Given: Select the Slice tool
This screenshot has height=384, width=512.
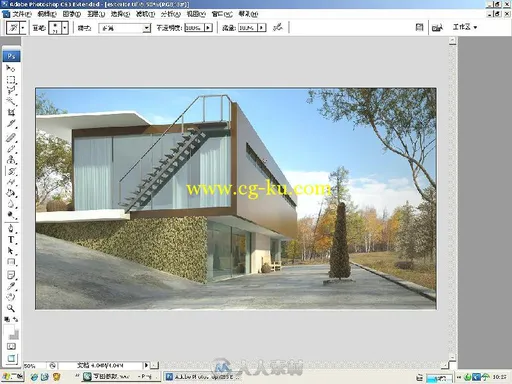Looking at the screenshot, I should pyautogui.click(x=11, y=123).
